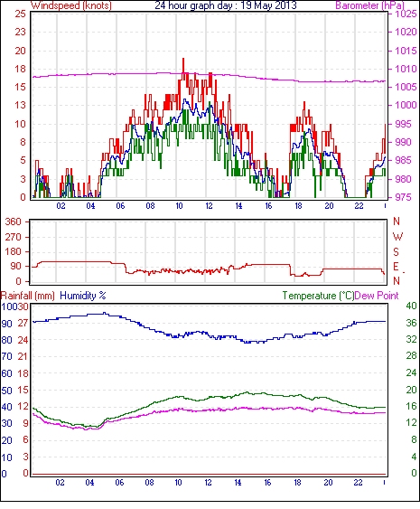Click hour 22 on wind graph axis
The width and height of the screenshot is (420, 509).
(359, 206)
